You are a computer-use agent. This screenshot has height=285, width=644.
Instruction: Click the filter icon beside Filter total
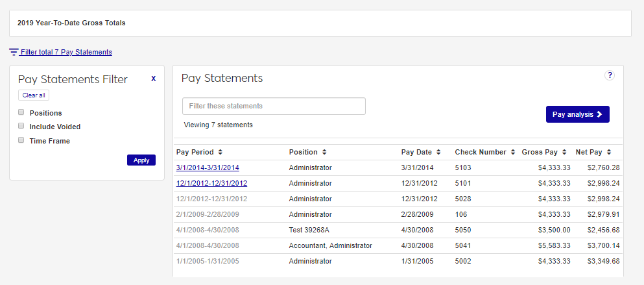(x=14, y=52)
